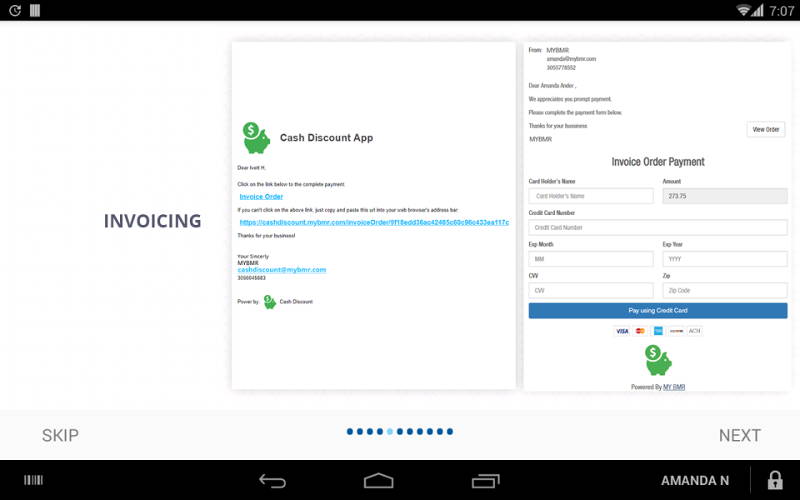Image resolution: width=800 pixels, height=500 pixels.
Task: Tap the Credit Card Number field
Action: tap(658, 228)
